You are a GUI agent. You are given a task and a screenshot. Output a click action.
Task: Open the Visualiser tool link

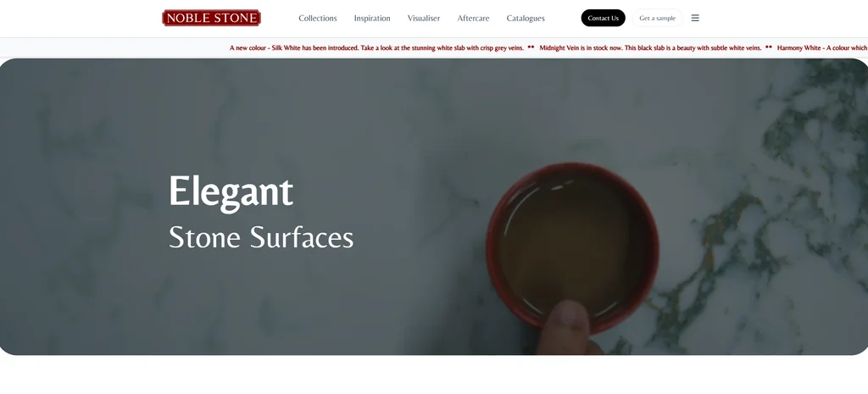tap(424, 19)
